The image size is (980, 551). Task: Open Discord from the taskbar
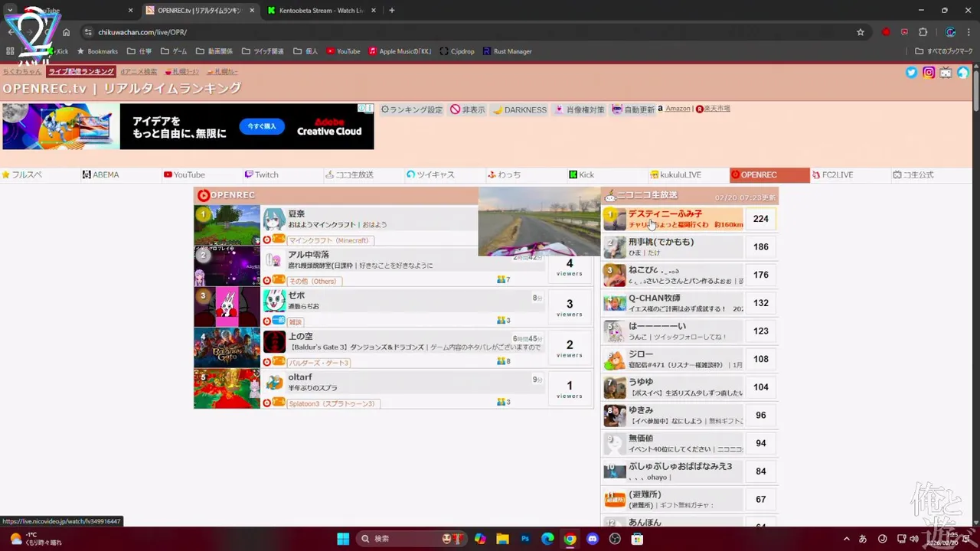click(x=592, y=539)
